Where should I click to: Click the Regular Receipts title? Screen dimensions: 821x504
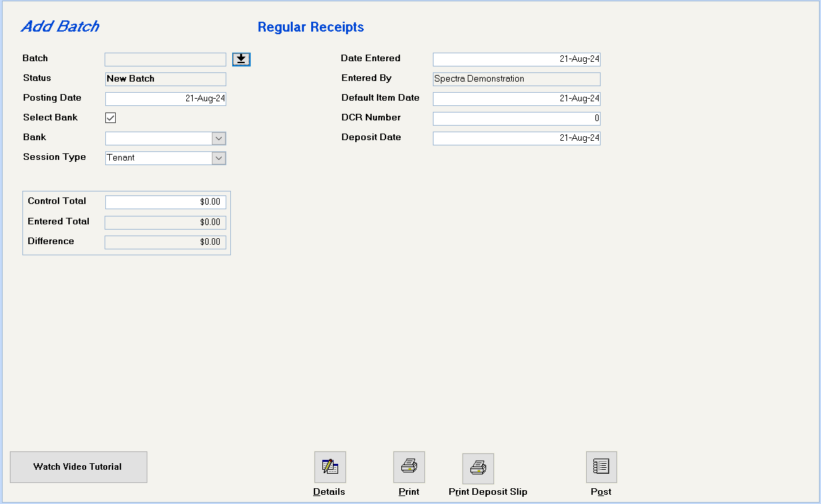[311, 27]
